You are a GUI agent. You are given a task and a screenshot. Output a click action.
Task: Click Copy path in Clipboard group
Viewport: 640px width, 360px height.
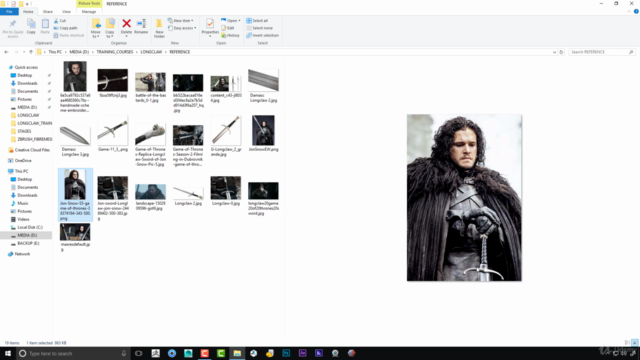pos(65,28)
